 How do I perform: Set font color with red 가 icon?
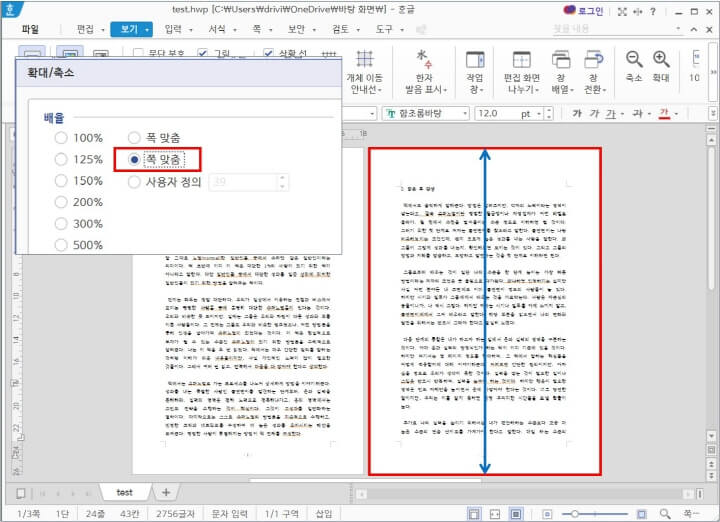664,113
